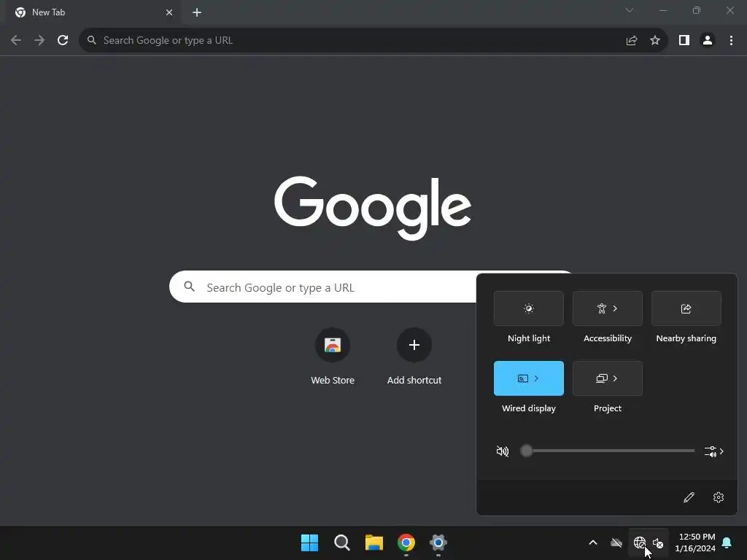
Task: Open a new tab with the plus button
Action: (x=197, y=12)
